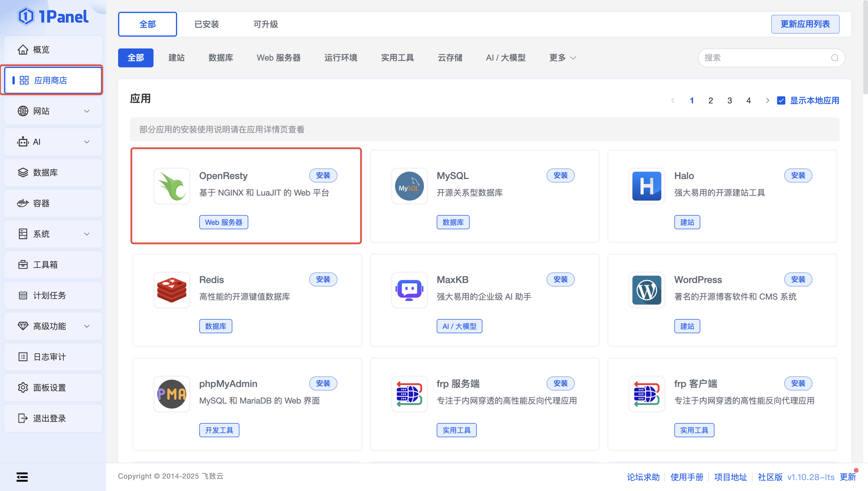868x491 pixels.
Task: Expand the AI sidebar submenu chevron
Action: 87,142
